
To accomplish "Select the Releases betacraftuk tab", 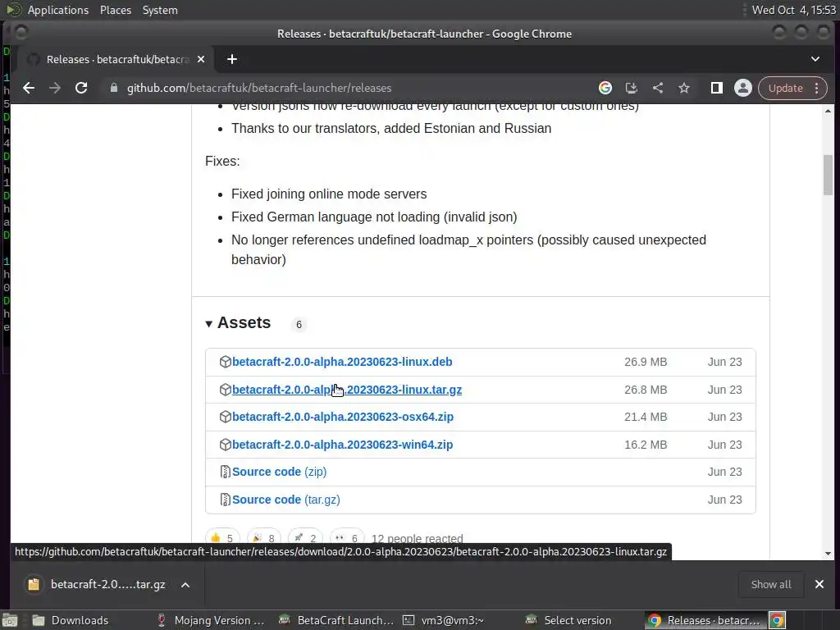I will [x=117, y=59].
